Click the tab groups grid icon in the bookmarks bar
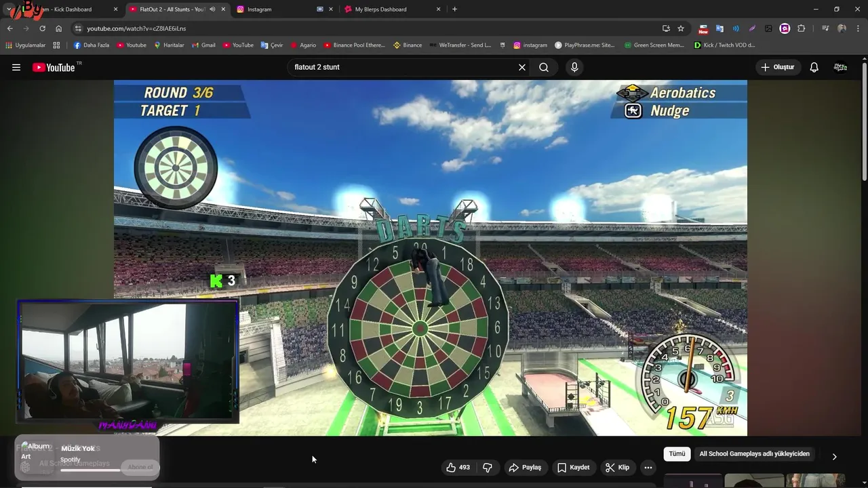Screen dimensions: 868x488 tap(56, 45)
